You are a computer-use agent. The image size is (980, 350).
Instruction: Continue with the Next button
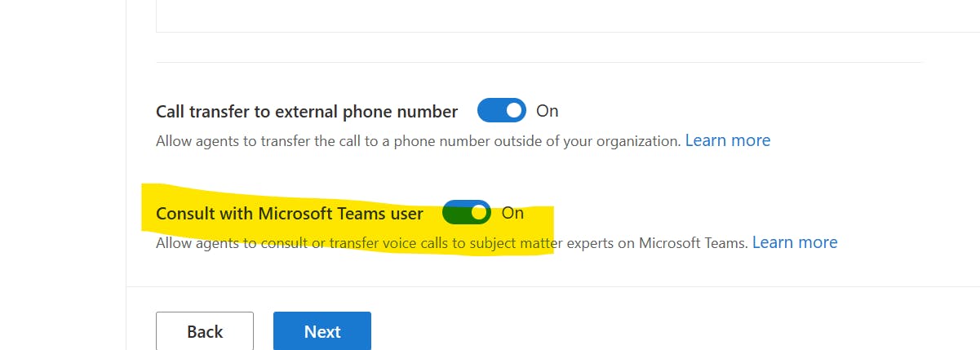point(322,331)
